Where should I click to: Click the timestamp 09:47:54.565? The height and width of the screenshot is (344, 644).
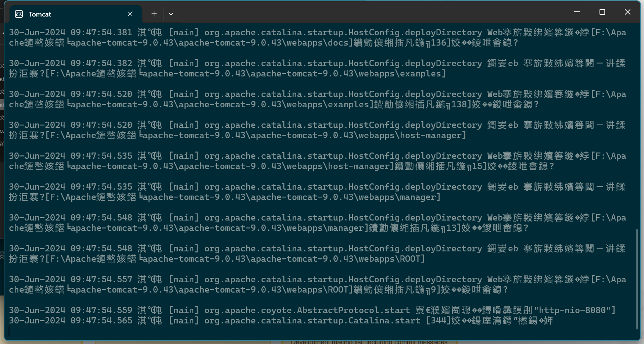[101, 320]
